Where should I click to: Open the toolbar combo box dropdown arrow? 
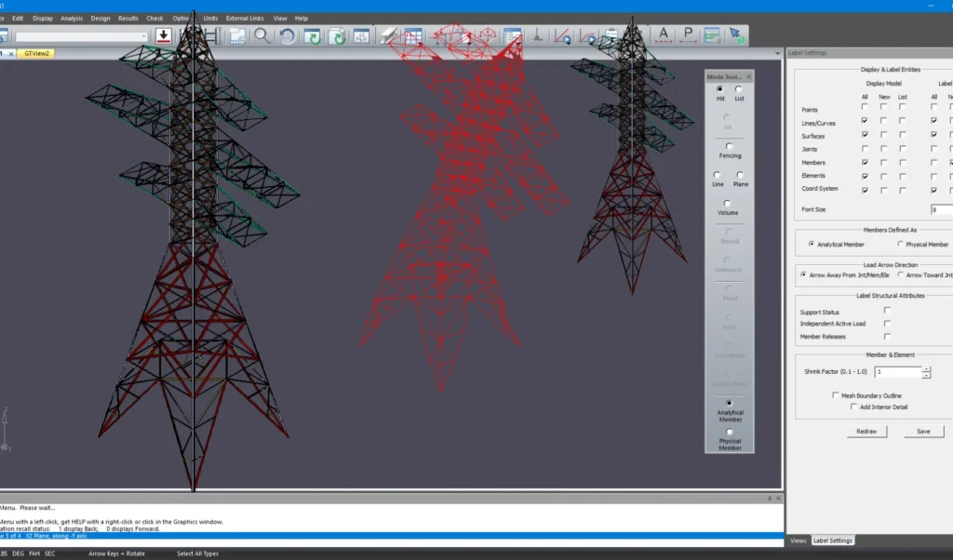click(x=144, y=37)
